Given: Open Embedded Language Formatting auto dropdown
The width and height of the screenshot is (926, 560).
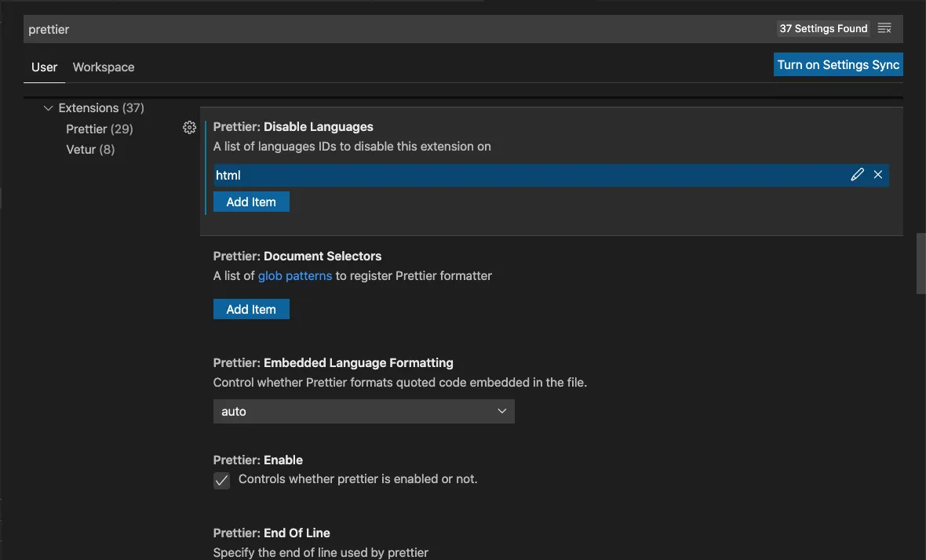Looking at the screenshot, I should pos(364,411).
